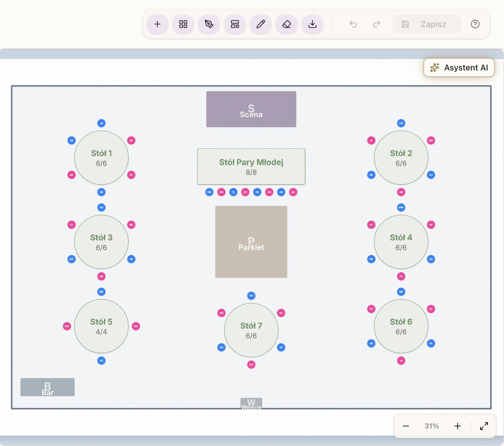Select the Stół 5 round table
Image resolution: width=504 pixels, height=446 pixels.
click(101, 326)
